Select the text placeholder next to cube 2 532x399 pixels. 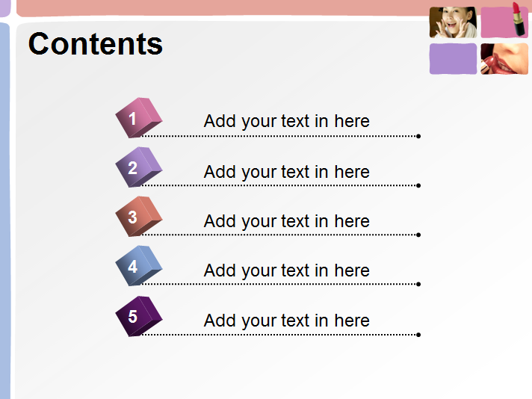(x=286, y=172)
